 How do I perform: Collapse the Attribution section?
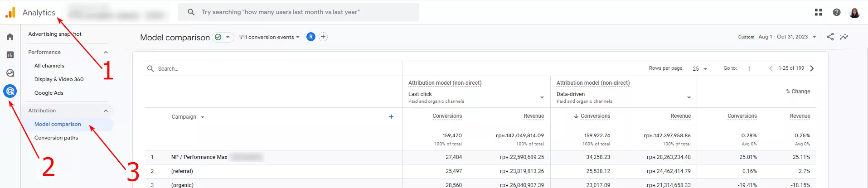point(106,111)
